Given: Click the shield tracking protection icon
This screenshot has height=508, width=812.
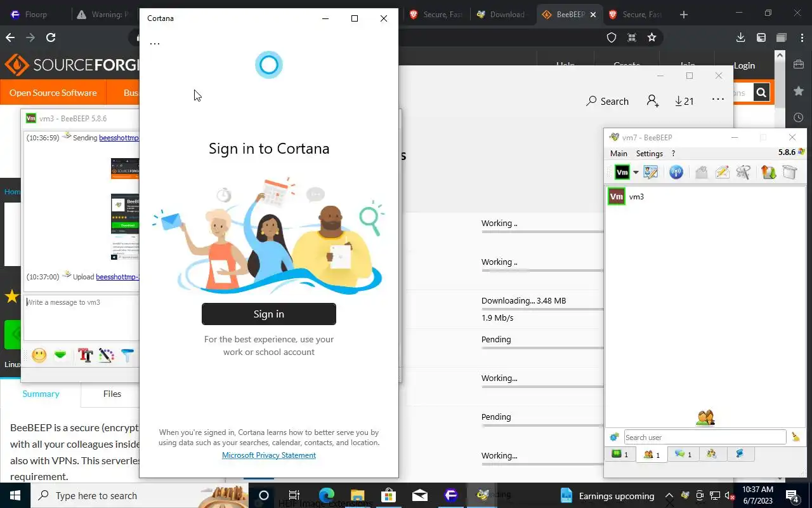Looking at the screenshot, I should click(x=612, y=37).
